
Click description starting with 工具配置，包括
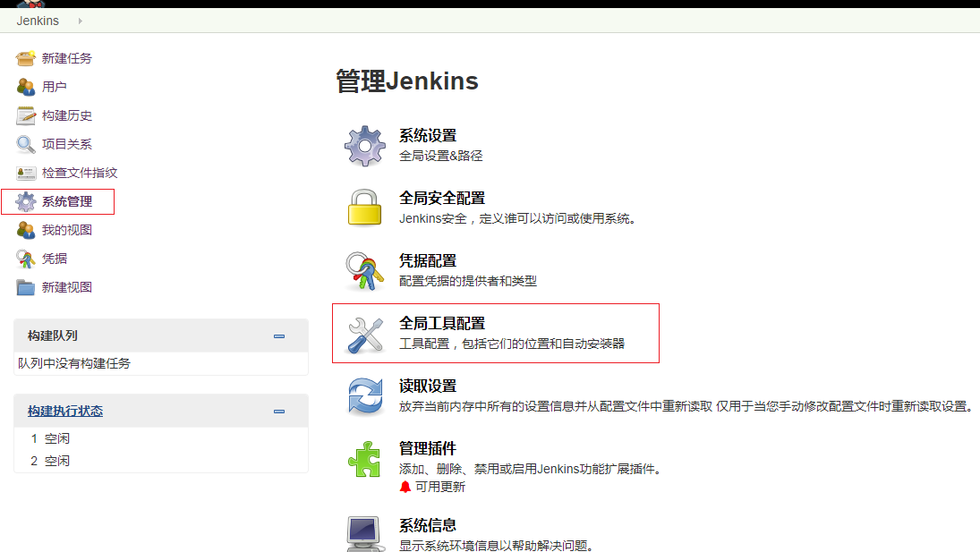click(512, 344)
